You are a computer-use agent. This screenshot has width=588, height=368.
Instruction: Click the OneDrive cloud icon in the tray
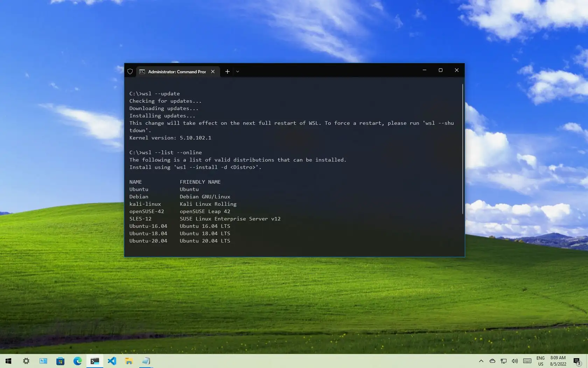[492, 361]
